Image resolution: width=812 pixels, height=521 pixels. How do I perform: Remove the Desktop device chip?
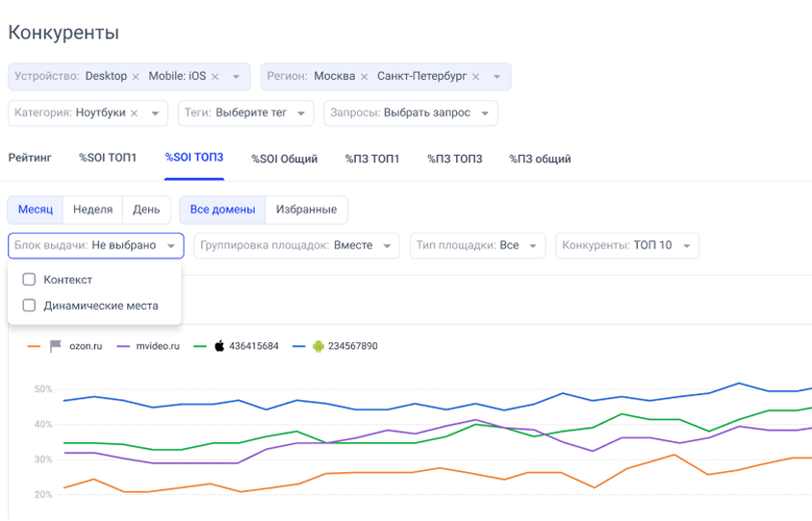click(x=136, y=77)
